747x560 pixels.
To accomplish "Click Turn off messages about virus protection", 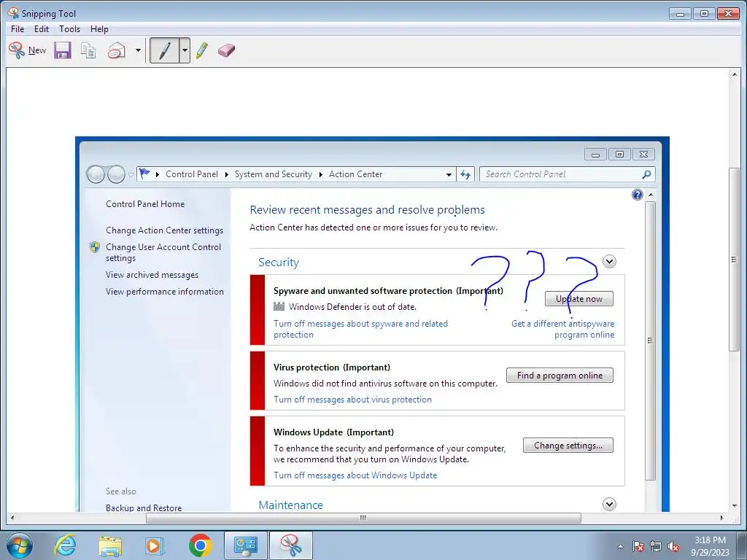I will pos(352,400).
